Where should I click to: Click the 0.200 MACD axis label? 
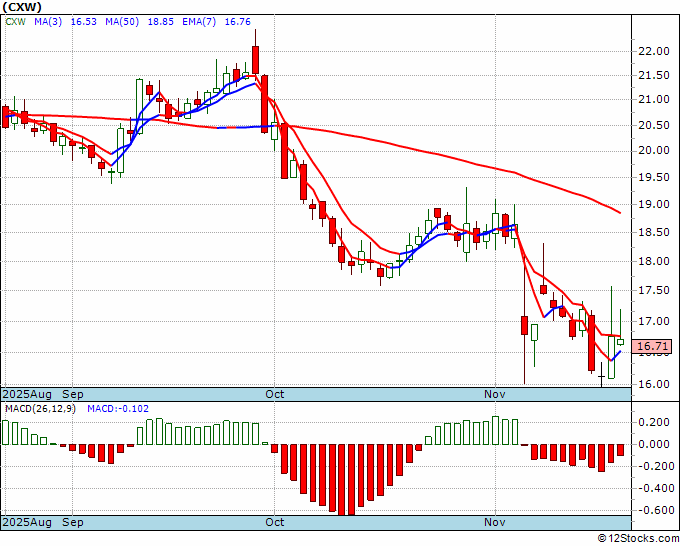pos(654,422)
